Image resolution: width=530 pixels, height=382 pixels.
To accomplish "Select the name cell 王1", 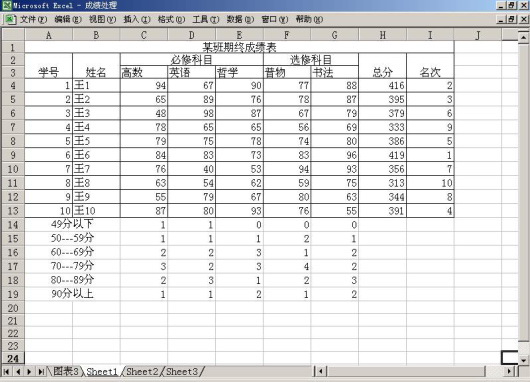I will point(96,85).
